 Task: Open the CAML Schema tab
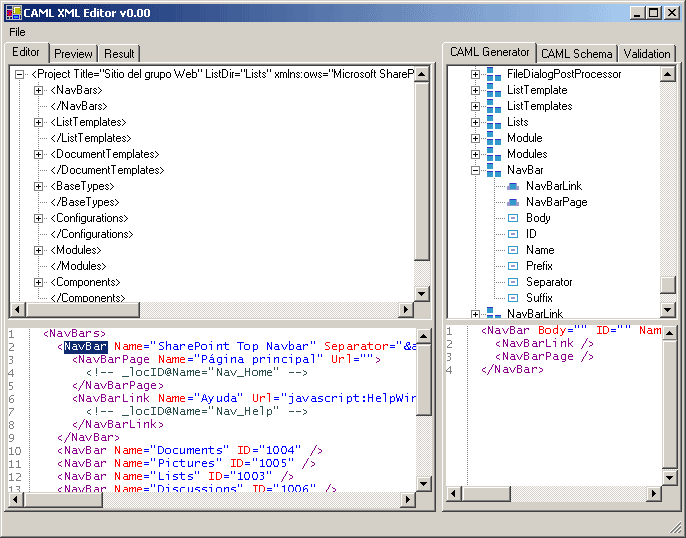click(x=577, y=54)
